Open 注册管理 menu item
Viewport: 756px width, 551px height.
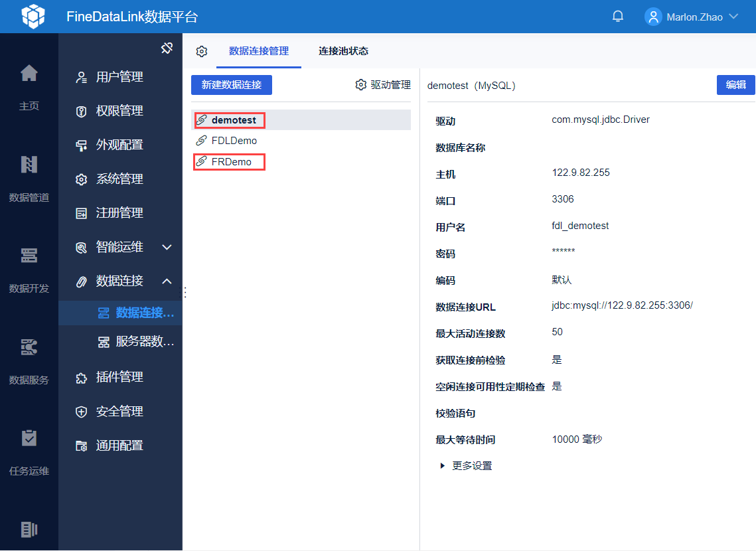(119, 212)
